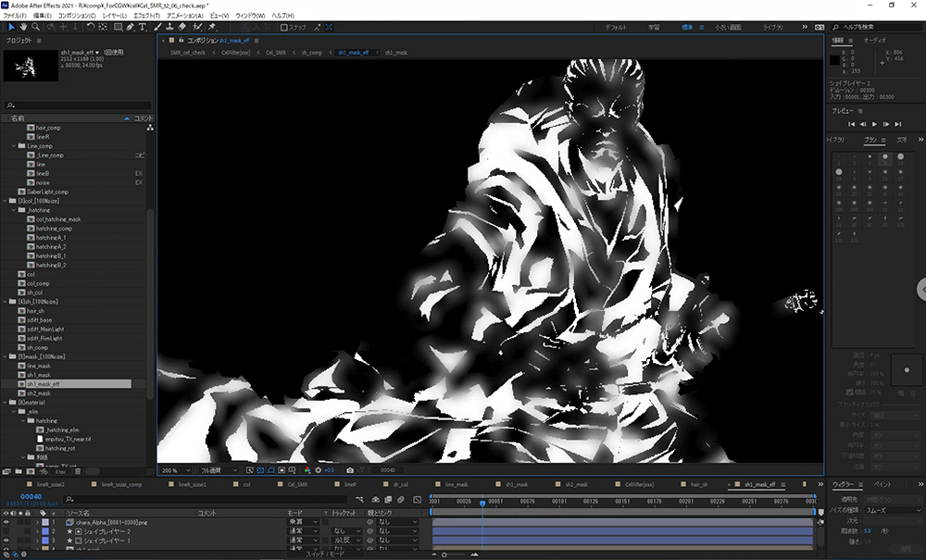Viewport: 926px width, 560px height.
Task: Navigate to SMR_cel_check in breadcrumb
Action: tap(188, 53)
